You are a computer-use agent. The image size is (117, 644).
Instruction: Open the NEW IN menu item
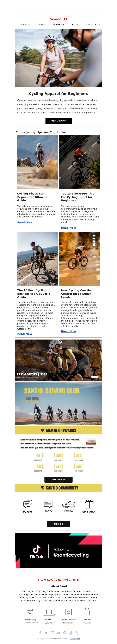pos(25,25)
